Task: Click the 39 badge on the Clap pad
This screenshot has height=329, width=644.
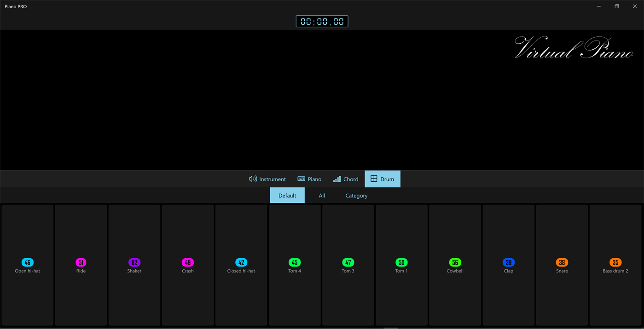Action: 508,262
